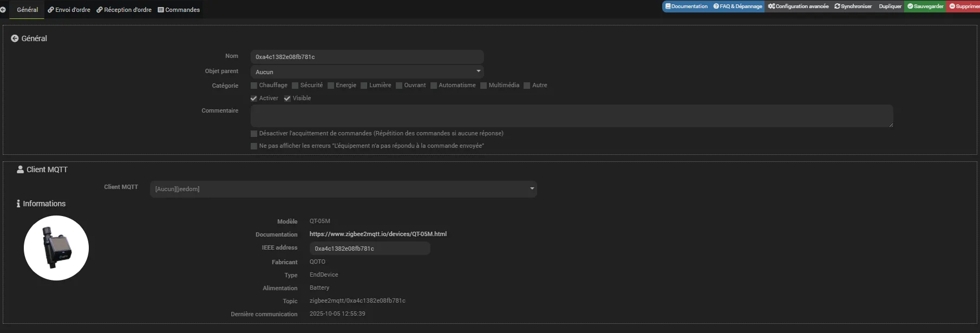Open the Réception d'ordre tab
The height and width of the screenshot is (333, 980).
[x=124, y=10]
